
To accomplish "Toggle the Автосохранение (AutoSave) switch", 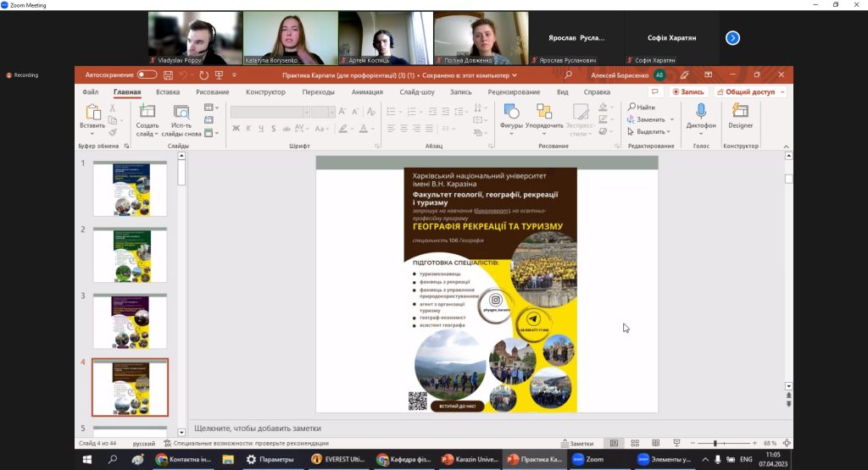I will (x=147, y=75).
